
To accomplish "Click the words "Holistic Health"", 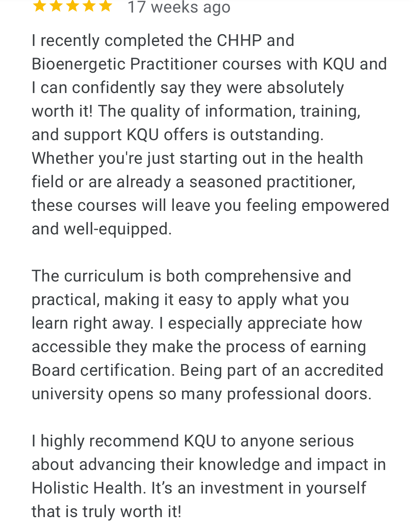I will [x=87, y=488].
